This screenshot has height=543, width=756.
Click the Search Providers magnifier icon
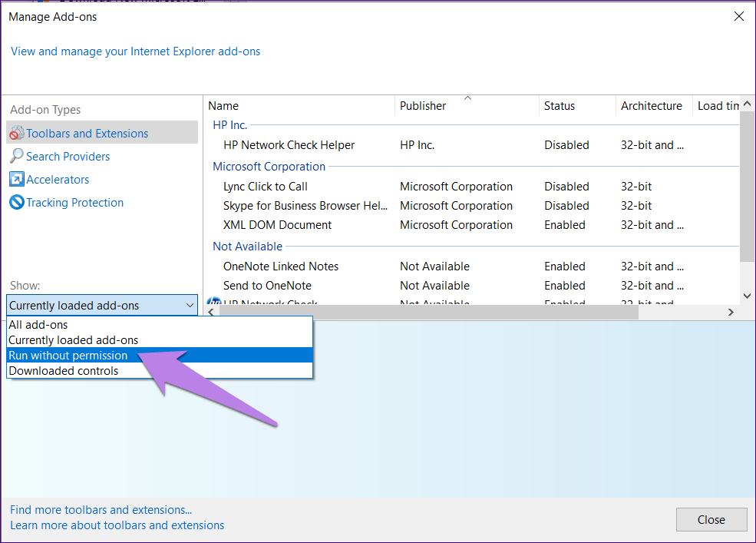click(16, 157)
